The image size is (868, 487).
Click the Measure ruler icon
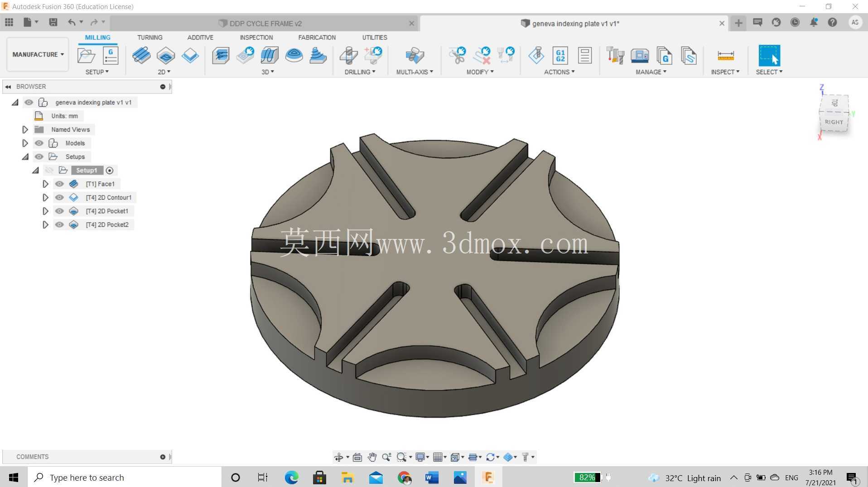725,56
